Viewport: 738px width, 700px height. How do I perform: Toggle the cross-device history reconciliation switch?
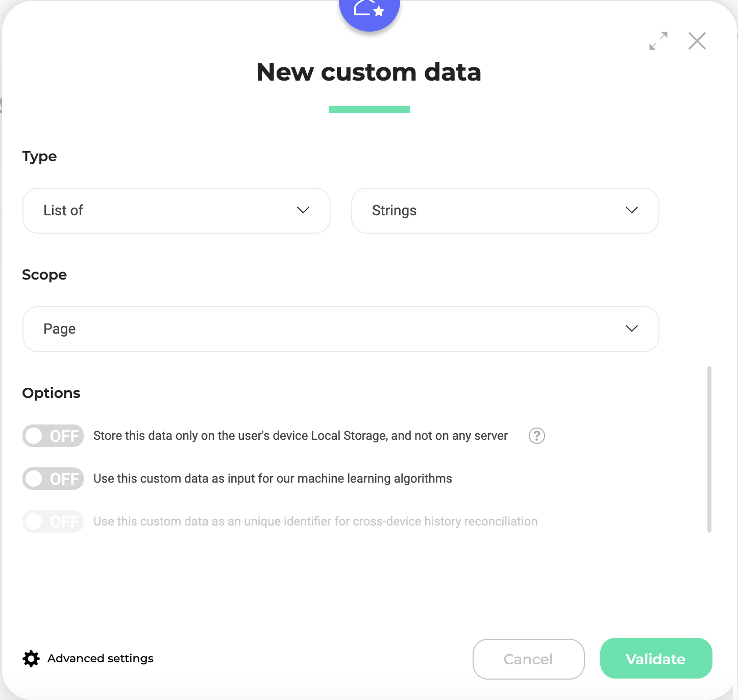[53, 521]
